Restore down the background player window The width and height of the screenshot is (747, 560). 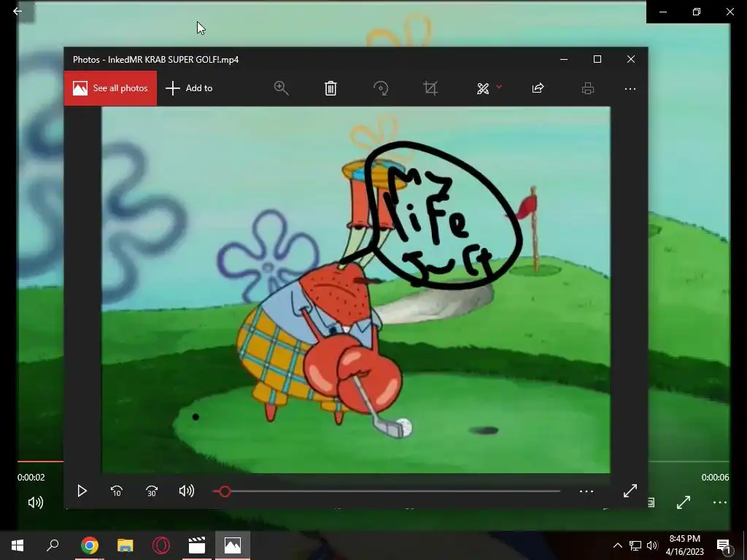pos(697,12)
